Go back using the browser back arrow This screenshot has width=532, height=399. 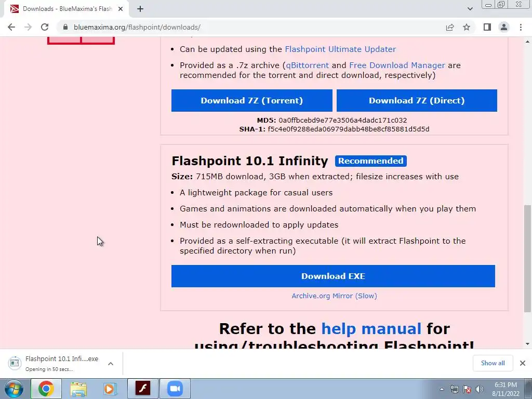[11, 27]
